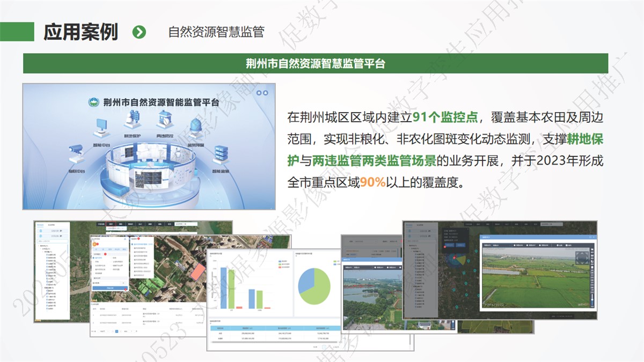The height and width of the screenshot is (362, 644).
Task: Click the user icon at platform top right
Action: (x=265, y=93)
